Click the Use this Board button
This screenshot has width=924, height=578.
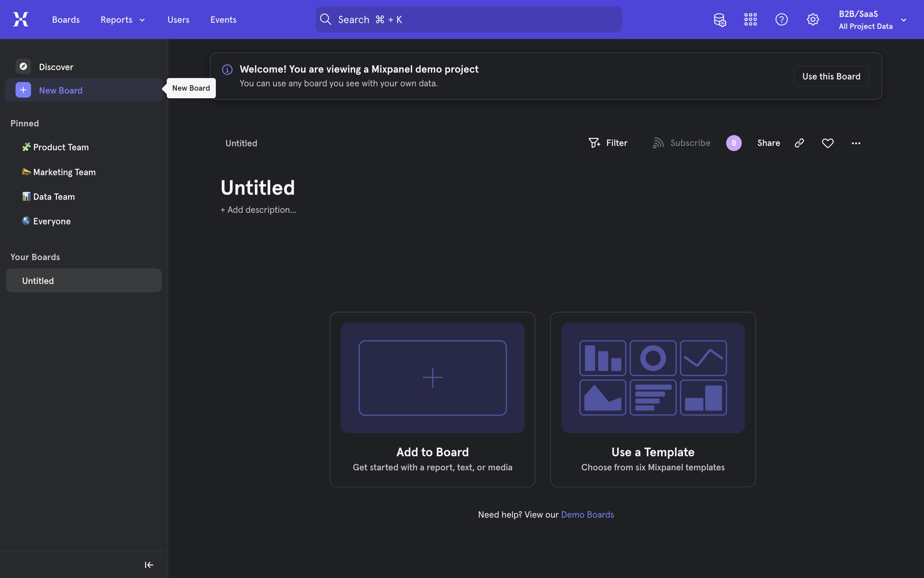tap(831, 76)
